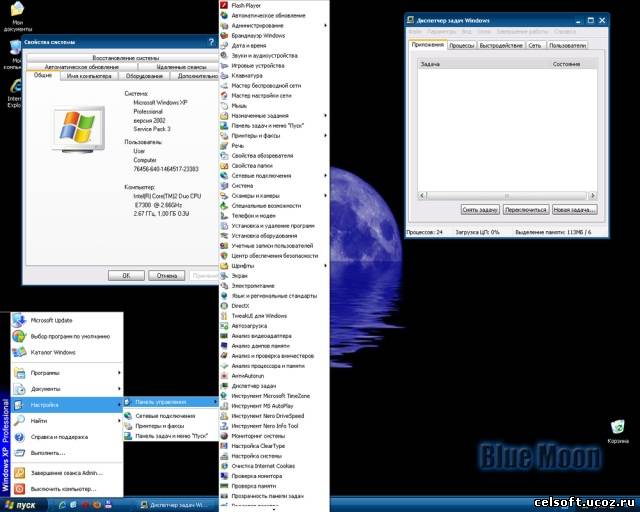The image size is (640, 512).
Task: Select Панель управления submenu item
Action: (x=171, y=402)
